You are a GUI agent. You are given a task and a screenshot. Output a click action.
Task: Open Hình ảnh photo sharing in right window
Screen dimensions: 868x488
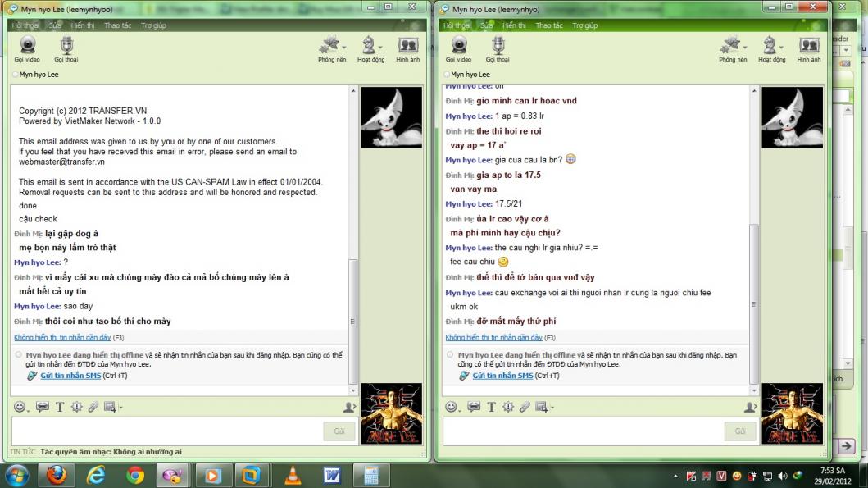point(809,48)
